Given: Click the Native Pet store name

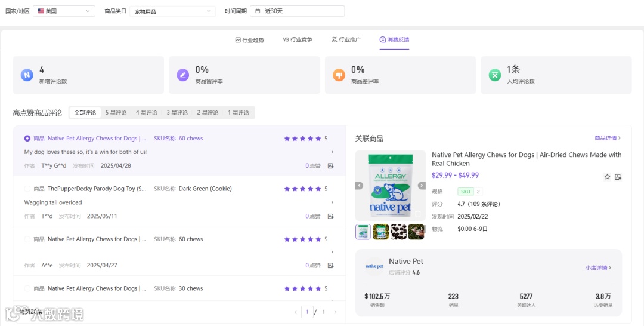Looking at the screenshot, I should (x=406, y=262).
